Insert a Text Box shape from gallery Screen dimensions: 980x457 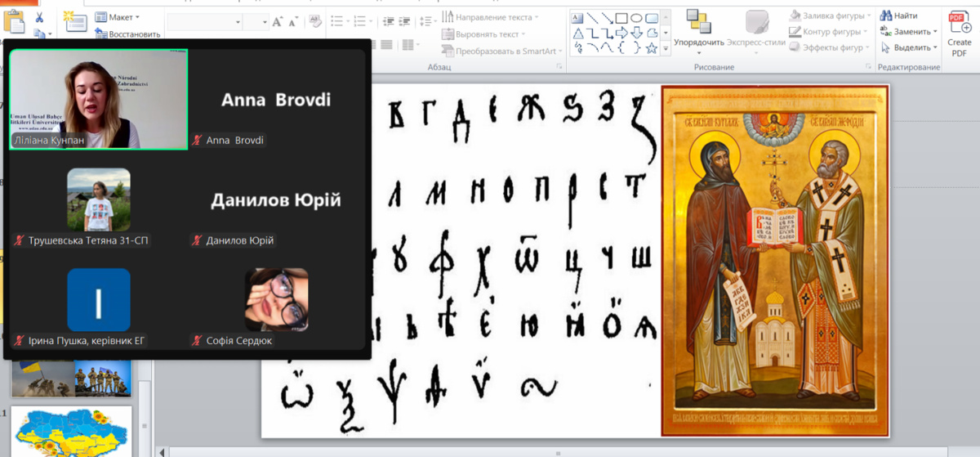tap(577, 17)
